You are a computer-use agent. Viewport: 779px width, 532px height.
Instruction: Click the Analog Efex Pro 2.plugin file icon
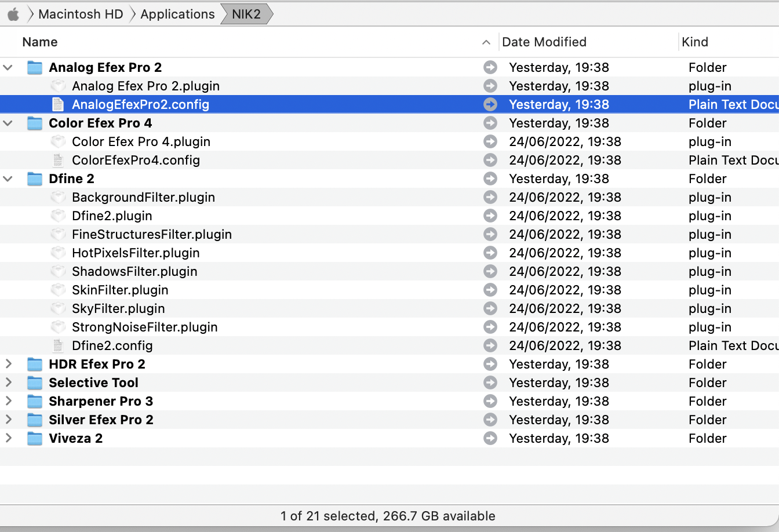[x=58, y=86]
